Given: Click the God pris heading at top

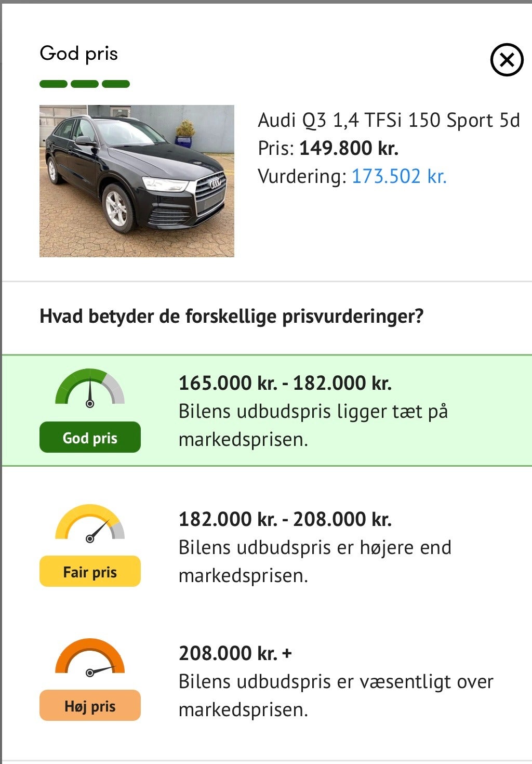Looking at the screenshot, I should tap(79, 54).
